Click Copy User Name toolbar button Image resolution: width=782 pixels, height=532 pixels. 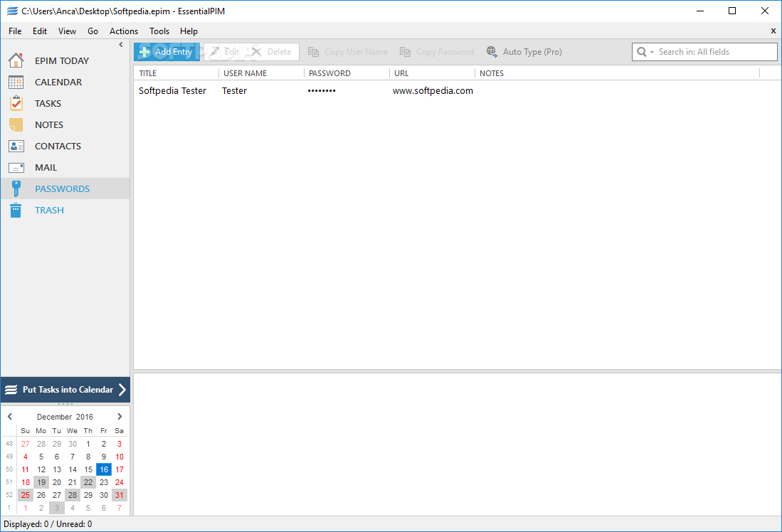pyautogui.click(x=348, y=52)
